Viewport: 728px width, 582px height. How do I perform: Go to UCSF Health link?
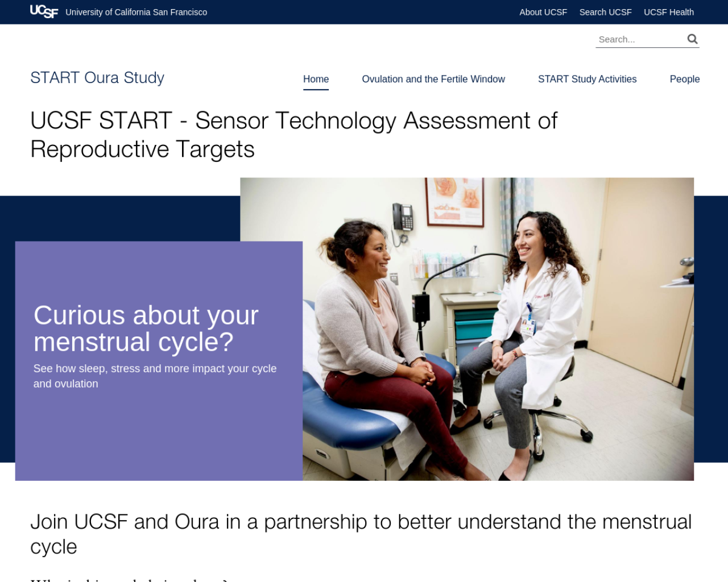tap(669, 12)
